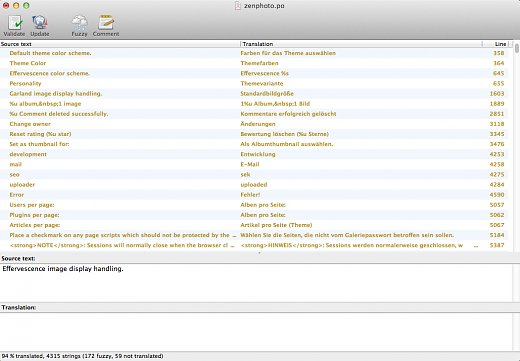This screenshot has height=361, width=520.
Task: Sort by the Translation column header
Action: (361, 44)
